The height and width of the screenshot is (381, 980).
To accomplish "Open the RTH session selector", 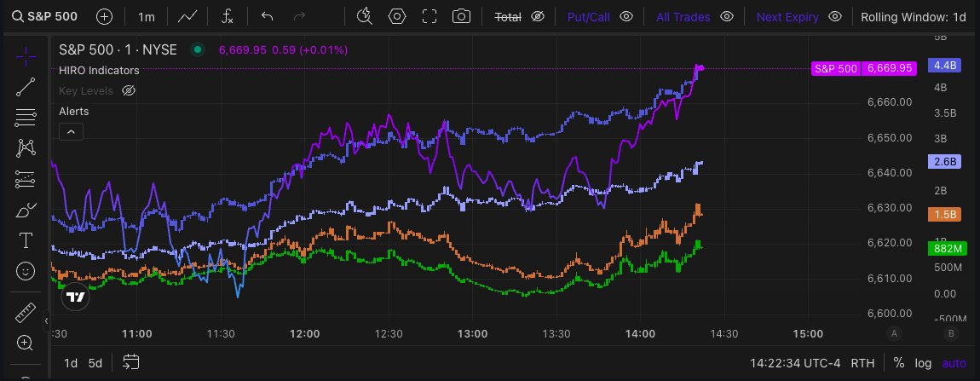I will (862, 363).
